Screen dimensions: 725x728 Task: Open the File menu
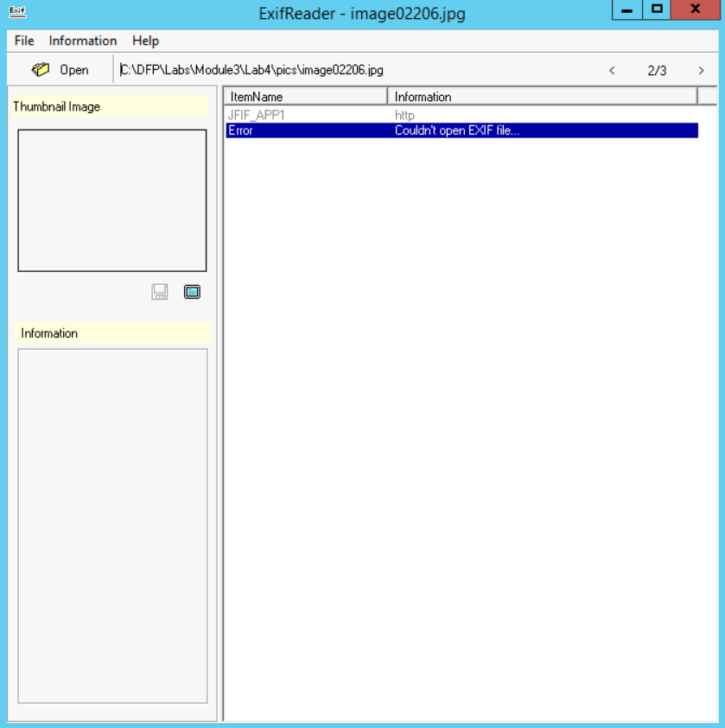click(x=24, y=41)
